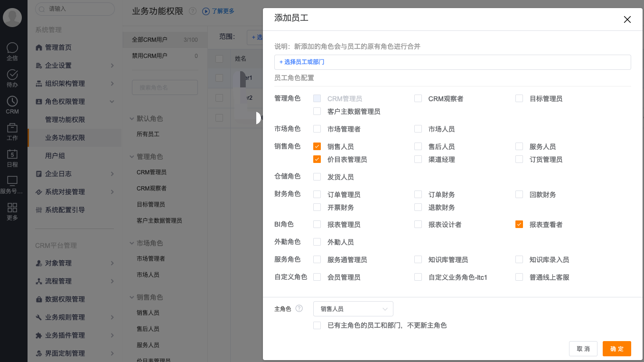
Task: Click the search magnifier in sidebar search box
Action: pos(42,9)
